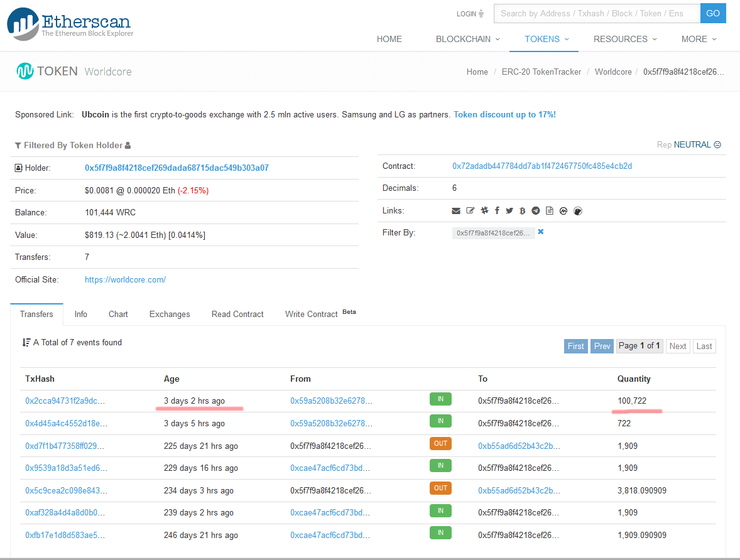This screenshot has width=740, height=560.
Task: Expand the BLOCKCHAIN dropdown menu
Action: click(468, 39)
